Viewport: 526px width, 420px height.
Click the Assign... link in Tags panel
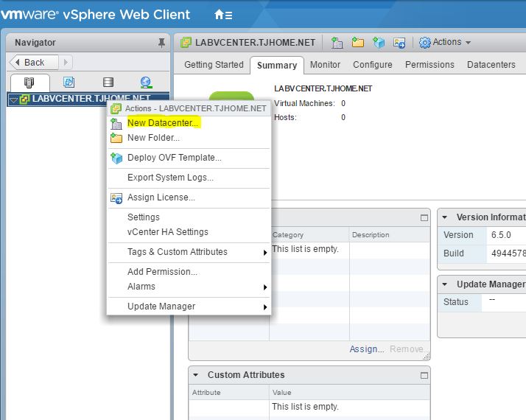[367, 349]
